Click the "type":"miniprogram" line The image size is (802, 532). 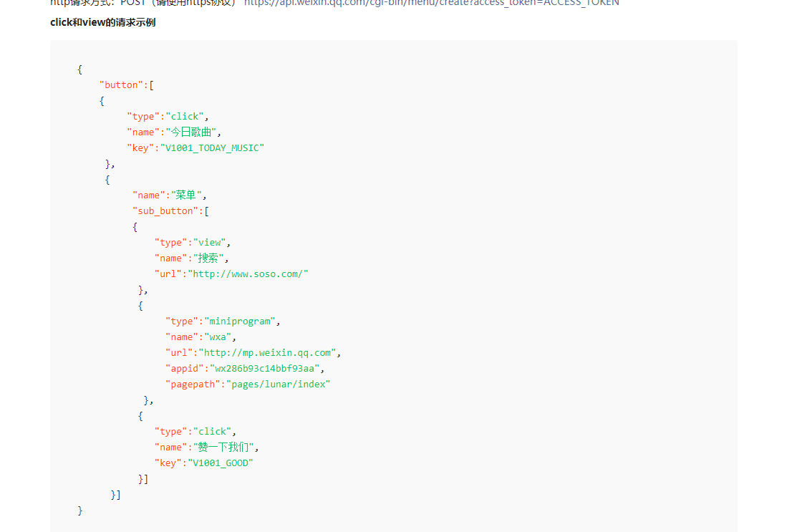(223, 321)
